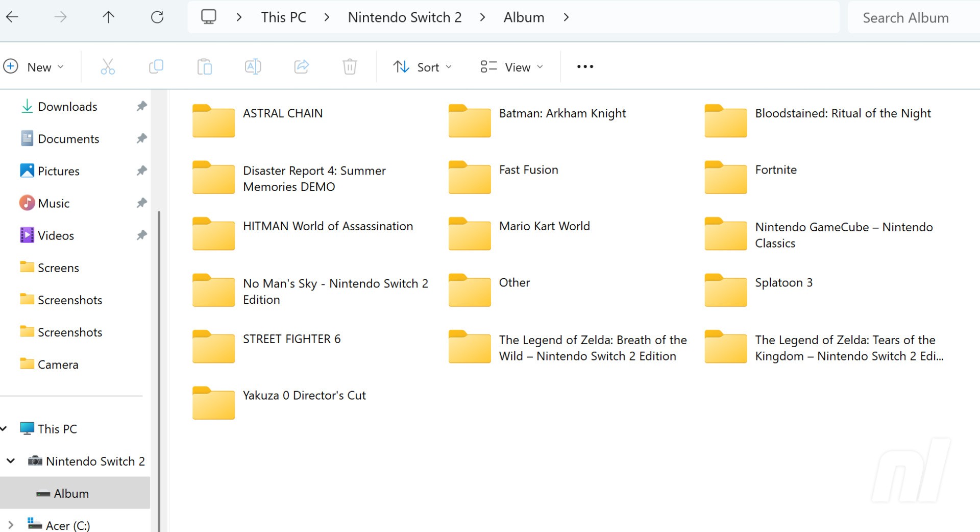Select Disaster Report 4 DEMO folder
Screen dimensions: 980x532
[289, 178]
